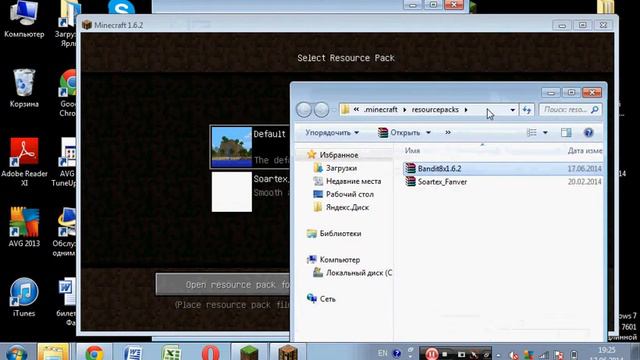640x360 pixels.
Task: Open Рабочий стол in the navigation pane
Action: (x=349, y=194)
